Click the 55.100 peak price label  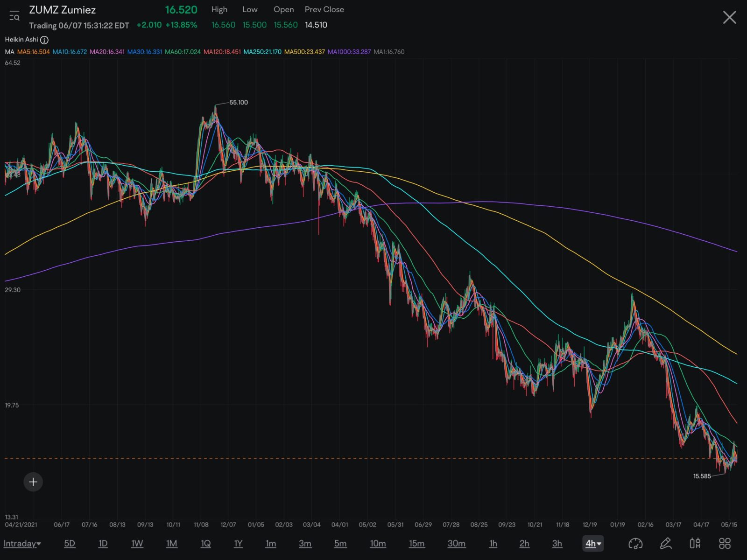[x=239, y=102]
